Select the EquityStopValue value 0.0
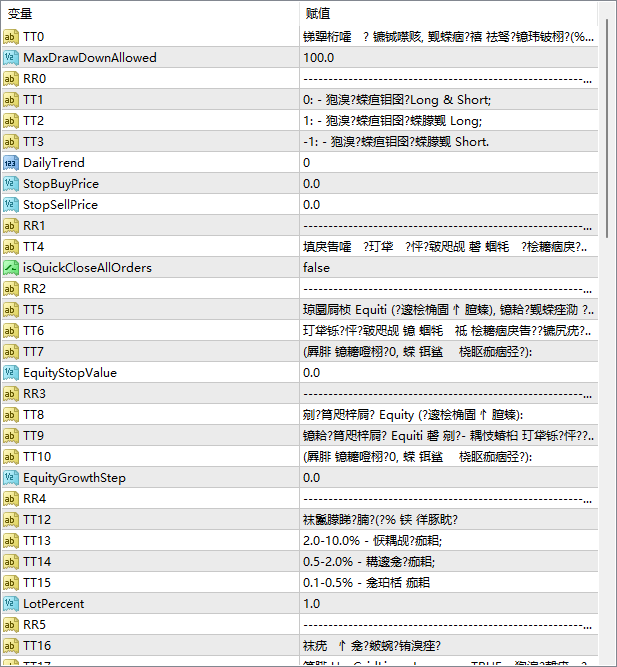This screenshot has width=617, height=667. point(311,373)
